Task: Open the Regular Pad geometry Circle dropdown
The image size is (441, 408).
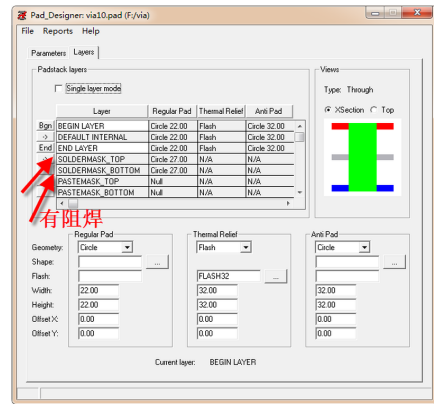Action: (x=127, y=247)
